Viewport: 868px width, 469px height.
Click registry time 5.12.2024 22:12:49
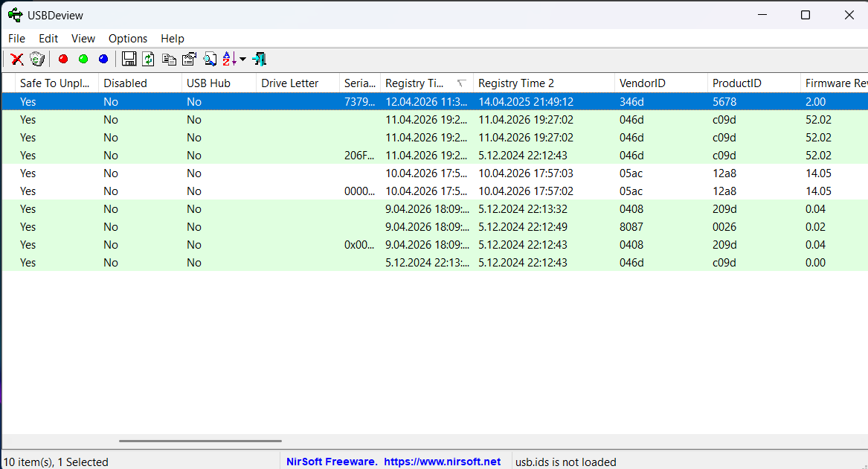tap(523, 227)
